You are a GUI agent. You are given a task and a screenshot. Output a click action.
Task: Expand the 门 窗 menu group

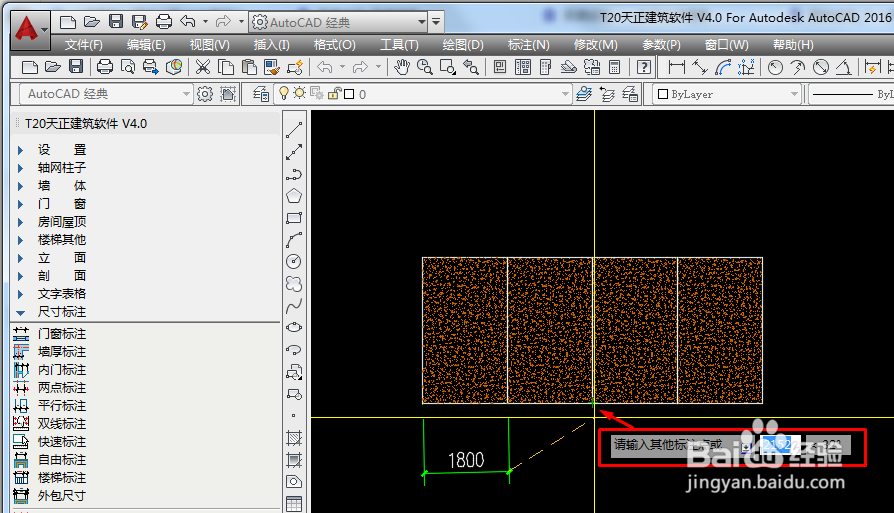coord(21,204)
